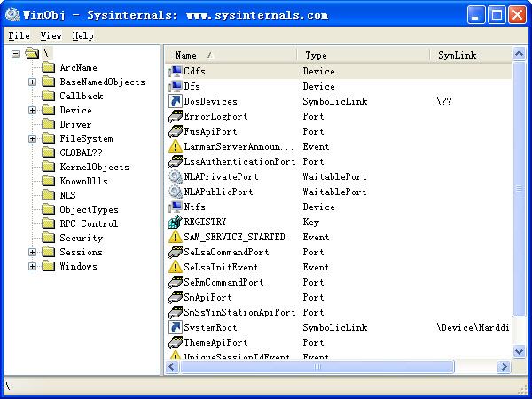Click the vertical scrollbar up arrow
This screenshot has height=399, width=532.
coord(519,54)
